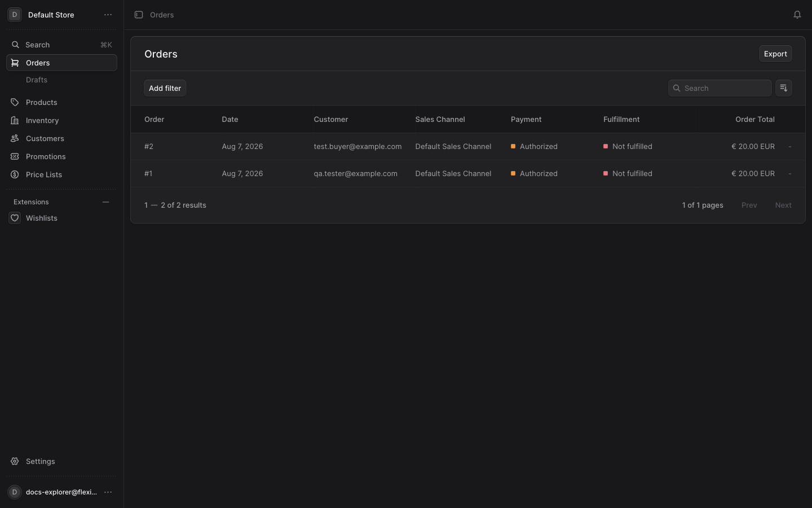Viewport: 812px width, 508px height.
Task: Click the Add filter button
Action: 165,88
